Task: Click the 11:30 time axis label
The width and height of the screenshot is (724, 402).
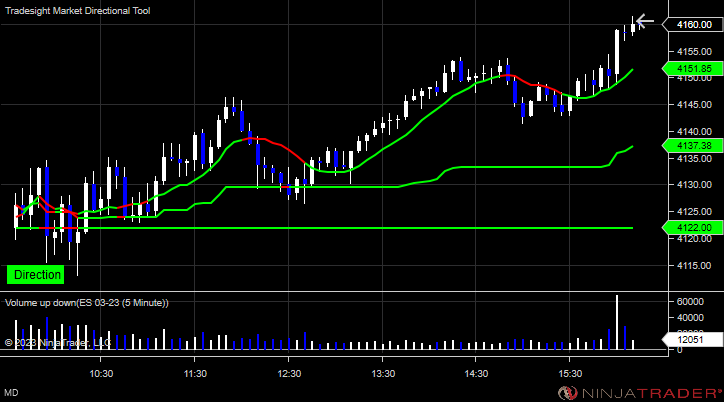Action: (x=195, y=373)
